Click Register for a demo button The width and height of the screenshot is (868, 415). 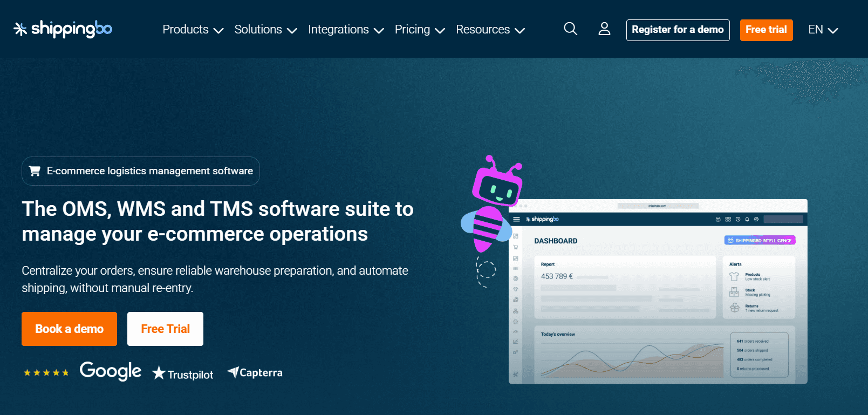(x=678, y=30)
